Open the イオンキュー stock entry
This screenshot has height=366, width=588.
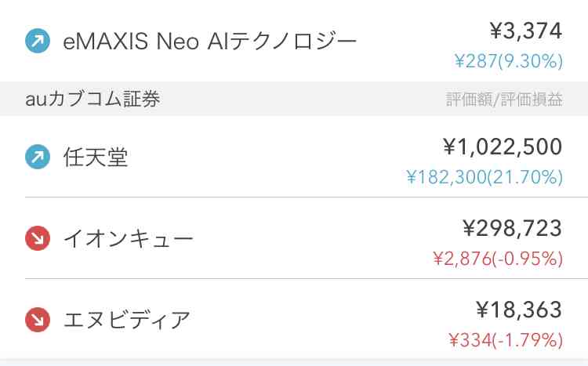[x=294, y=238]
